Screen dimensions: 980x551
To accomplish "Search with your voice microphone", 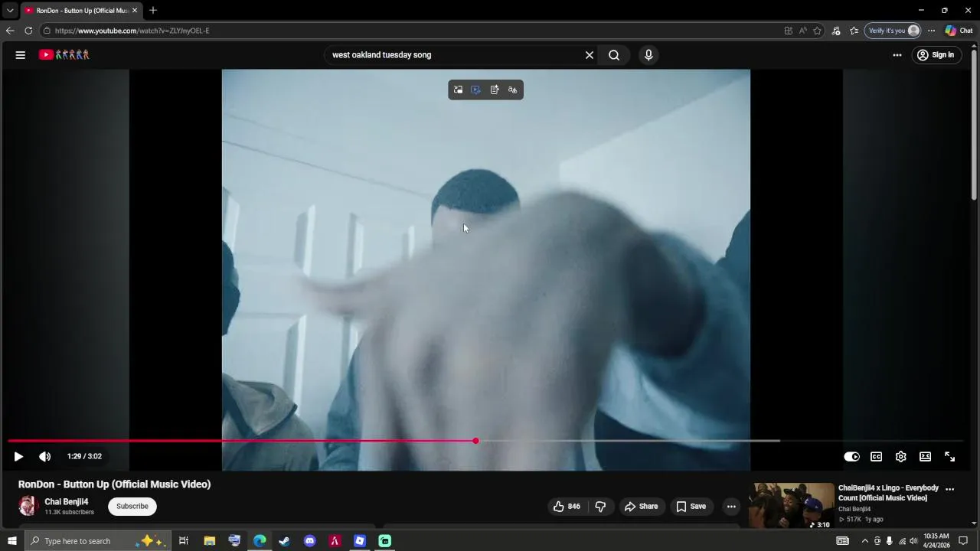I will point(648,55).
